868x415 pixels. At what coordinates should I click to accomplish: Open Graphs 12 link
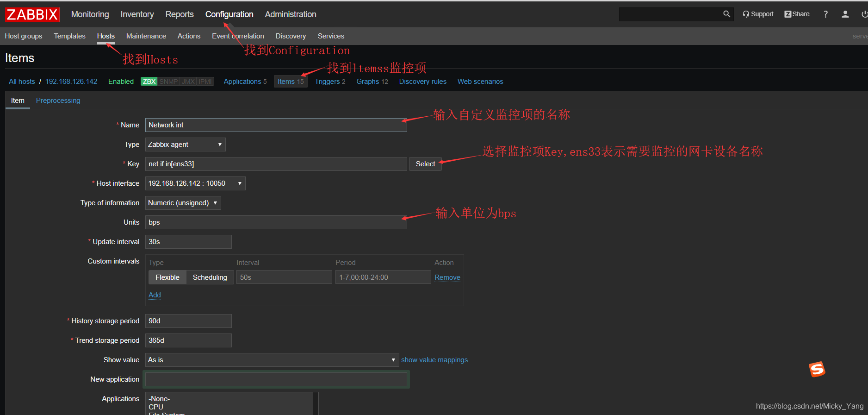click(x=372, y=82)
